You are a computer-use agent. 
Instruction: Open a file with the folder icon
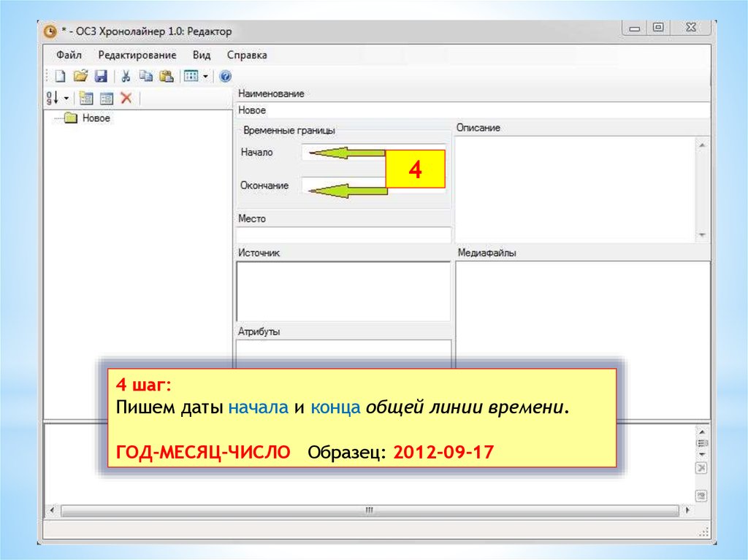click(x=80, y=76)
